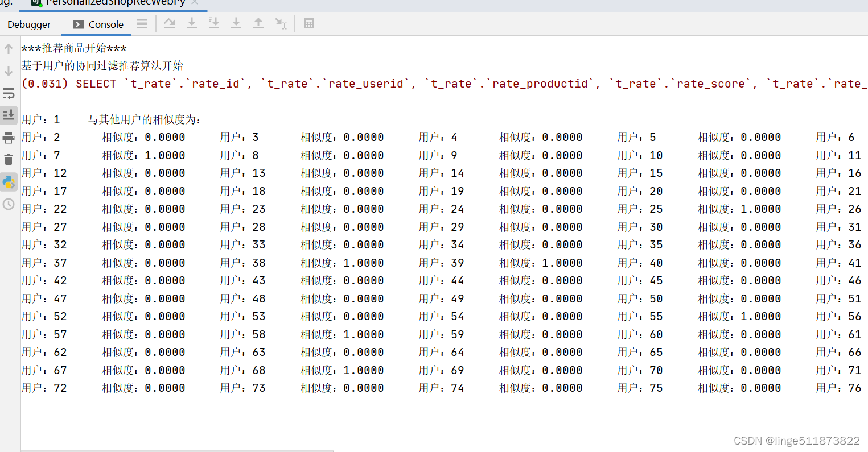Click the 用户:72 entry
This screenshot has width=868, height=452.
click(44, 388)
